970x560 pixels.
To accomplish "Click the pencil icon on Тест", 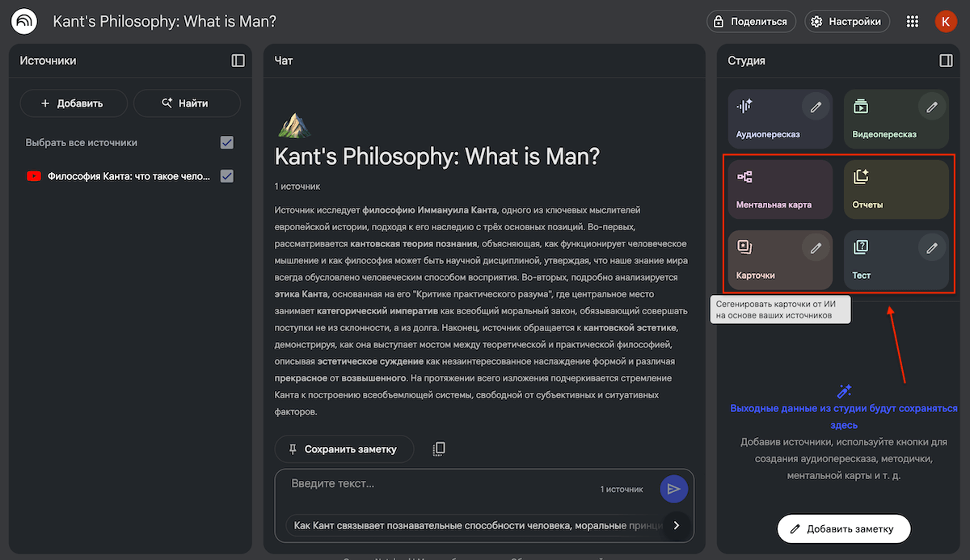I will pos(932,248).
